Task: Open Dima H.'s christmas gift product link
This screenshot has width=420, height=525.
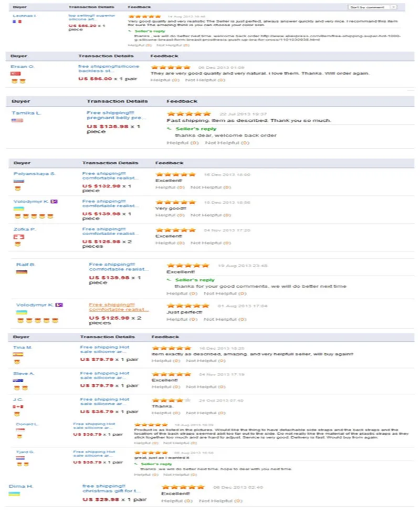Action: 111,488
